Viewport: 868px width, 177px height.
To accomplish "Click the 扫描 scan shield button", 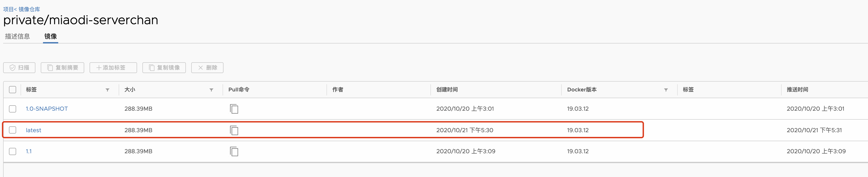I will (19, 68).
